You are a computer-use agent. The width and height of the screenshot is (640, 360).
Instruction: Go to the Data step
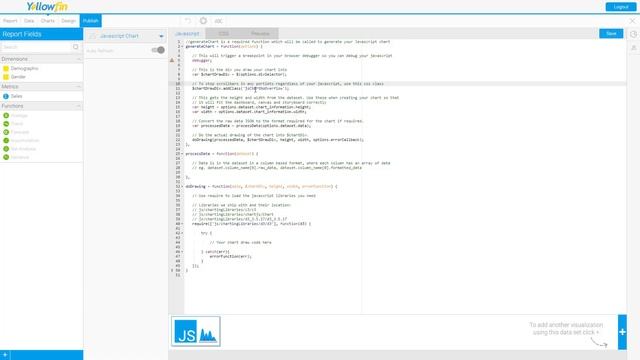pos(29,21)
